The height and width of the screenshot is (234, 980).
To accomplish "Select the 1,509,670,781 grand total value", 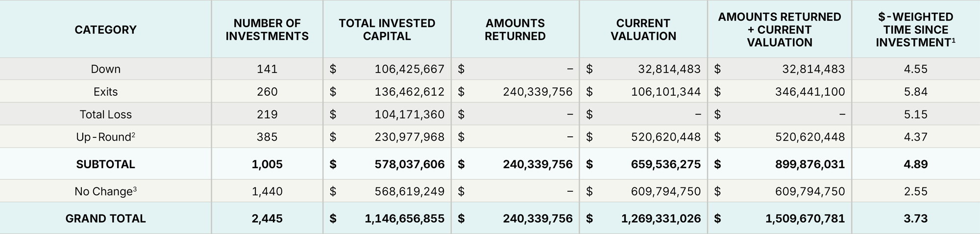I will (805, 219).
